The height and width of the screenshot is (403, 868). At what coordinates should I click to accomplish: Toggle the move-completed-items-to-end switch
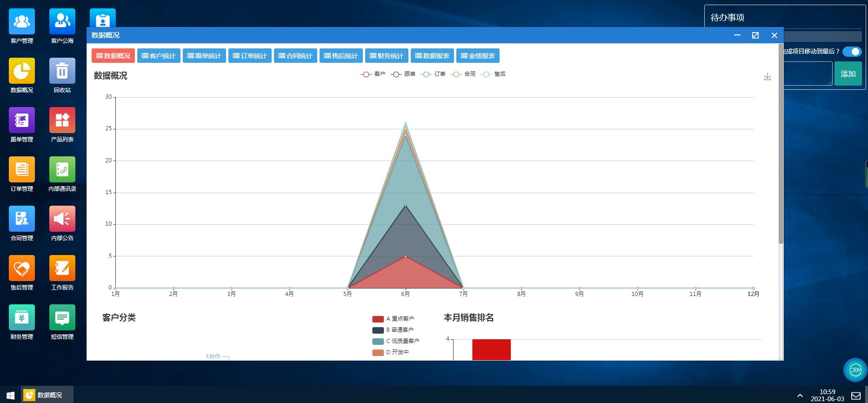(x=852, y=52)
